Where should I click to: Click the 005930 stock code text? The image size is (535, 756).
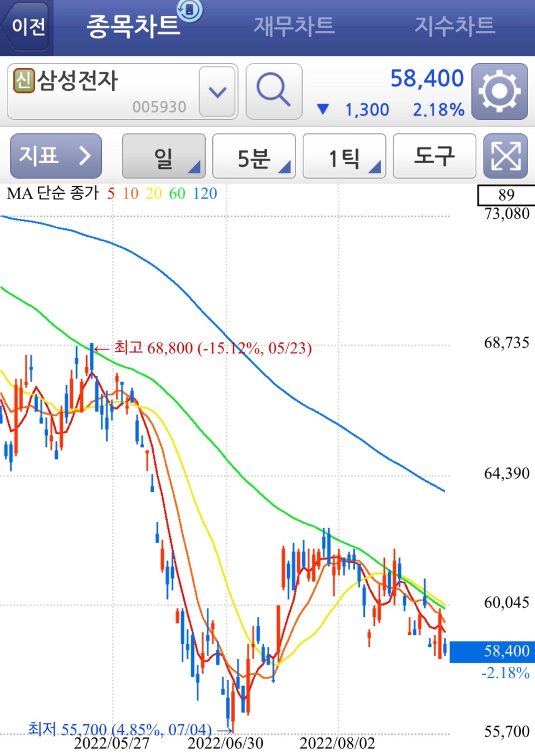coord(159,107)
